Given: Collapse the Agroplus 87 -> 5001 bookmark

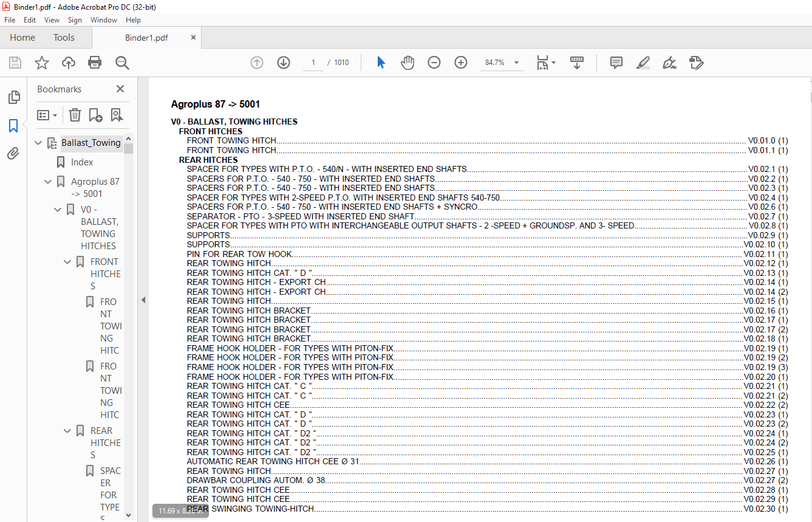Looking at the screenshot, I should [x=49, y=182].
